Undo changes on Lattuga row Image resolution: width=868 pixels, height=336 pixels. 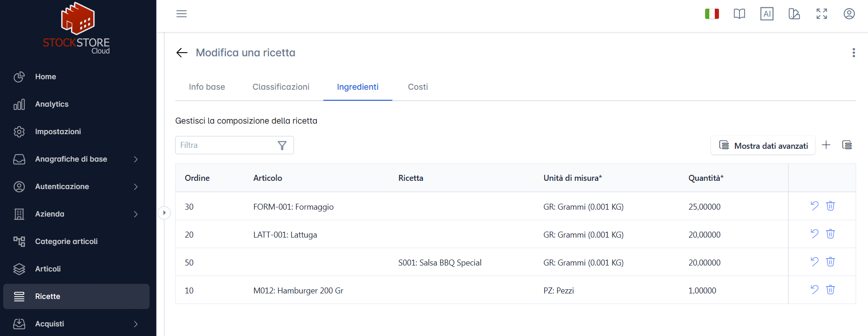[x=814, y=234]
